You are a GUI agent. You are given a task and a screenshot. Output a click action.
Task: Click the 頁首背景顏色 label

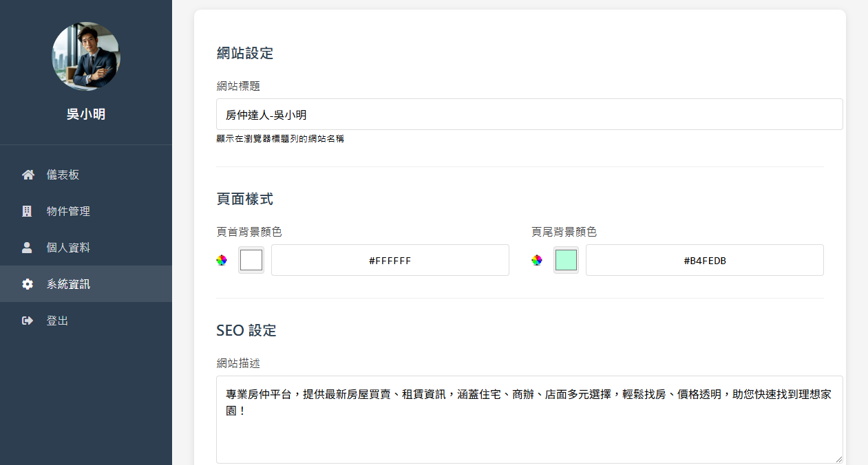249,232
